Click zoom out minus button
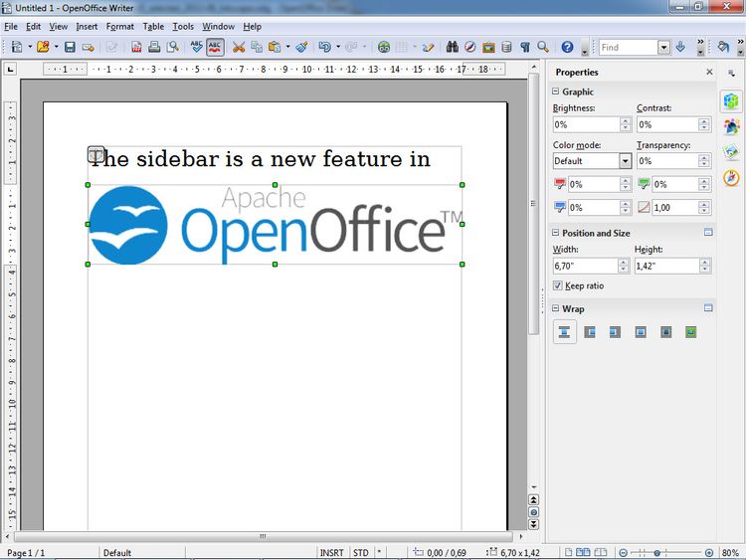746x560 pixels. pos(623,552)
